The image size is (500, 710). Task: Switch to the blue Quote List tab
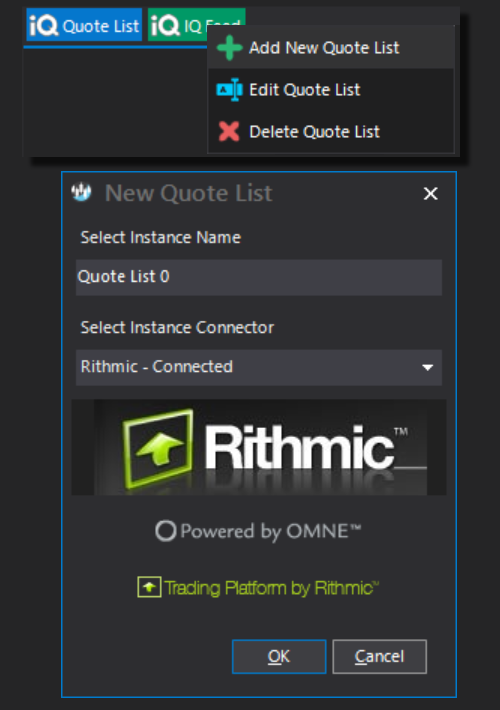tap(84, 25)
